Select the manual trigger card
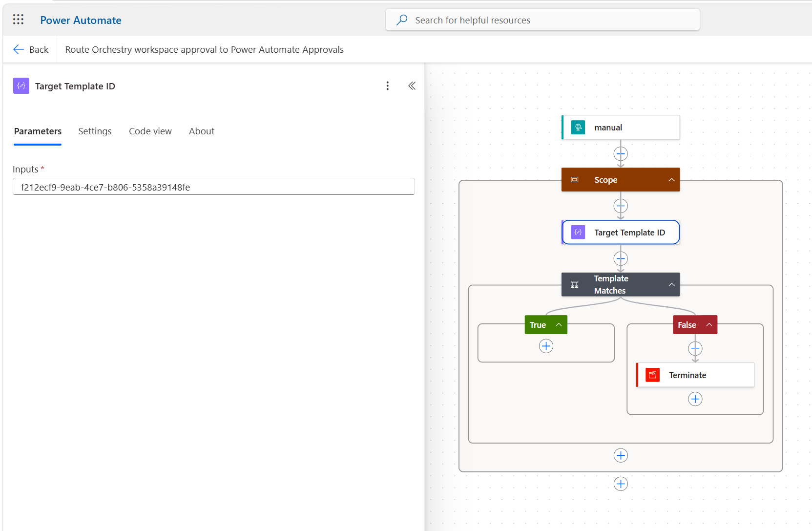Image resolution: width=812 pixels, height=531 pixels. (621, 127)
